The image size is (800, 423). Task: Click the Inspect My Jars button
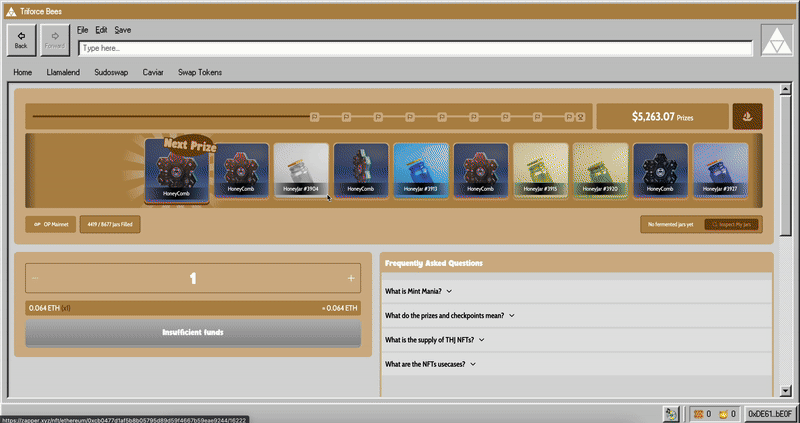pyautogui.click(x=733, y=224)
